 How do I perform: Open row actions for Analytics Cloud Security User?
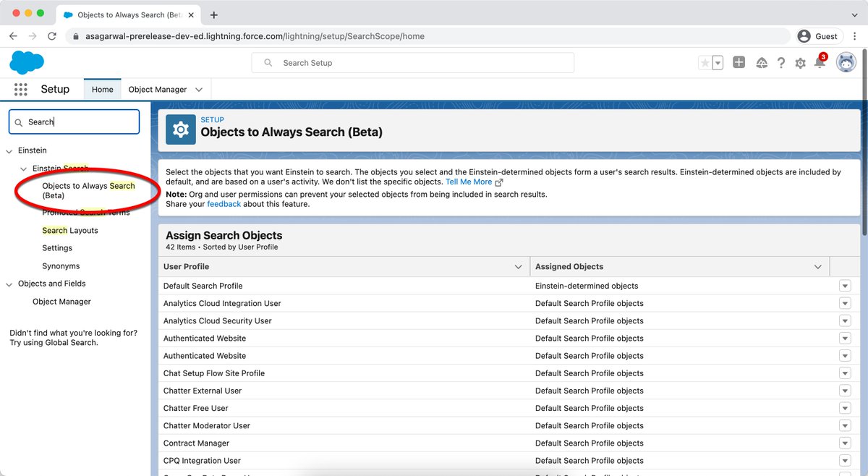tap(845, 320)
